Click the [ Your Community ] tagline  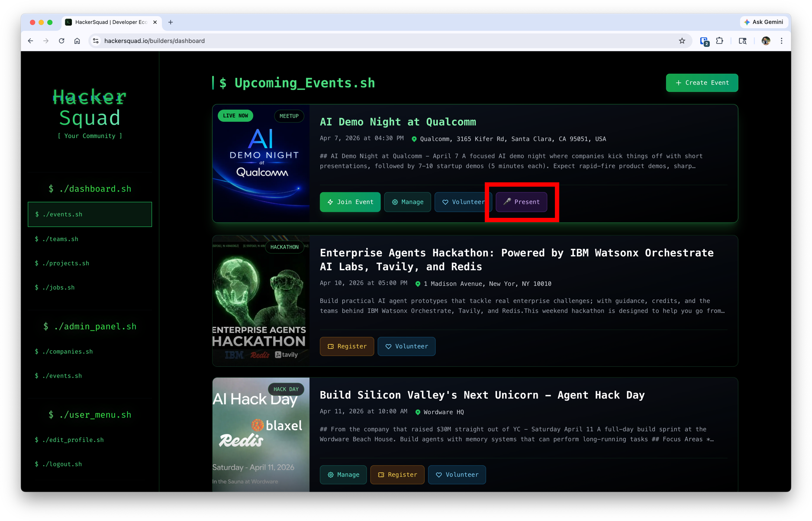point(90,136)
